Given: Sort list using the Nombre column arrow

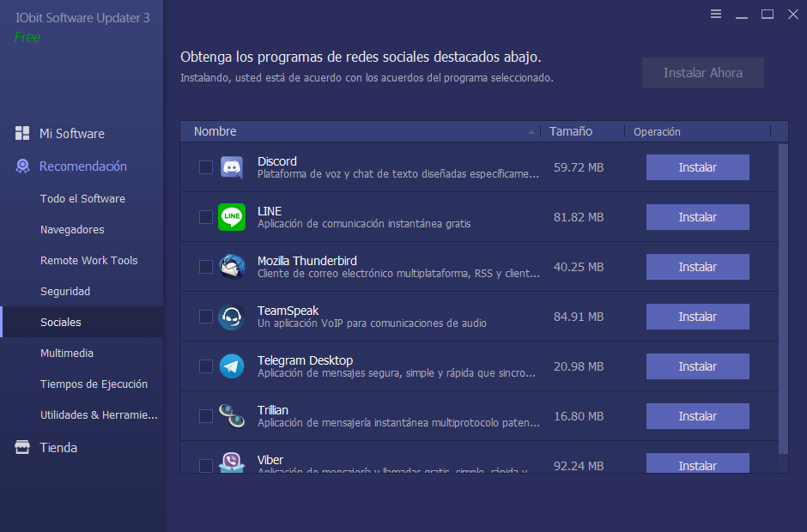Looking at the screenshot, I should [x=531, y=132].
